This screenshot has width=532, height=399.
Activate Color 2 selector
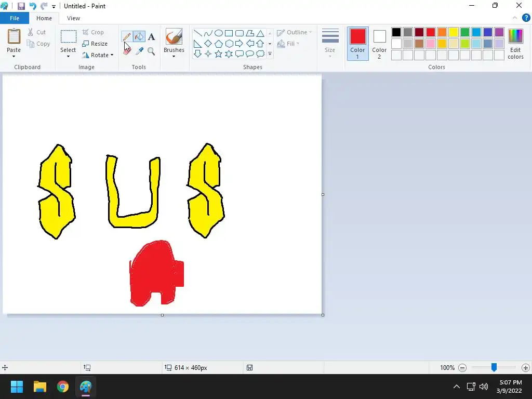(379, 44)
